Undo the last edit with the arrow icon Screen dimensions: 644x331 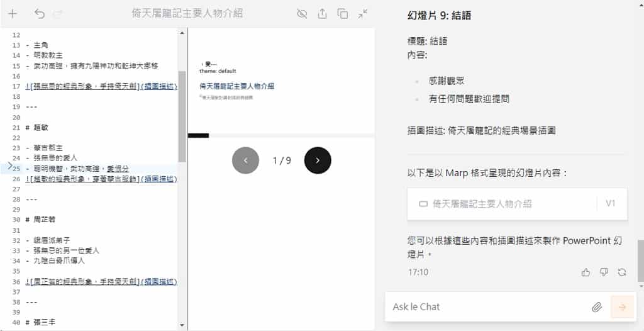[x=40, y=14]
